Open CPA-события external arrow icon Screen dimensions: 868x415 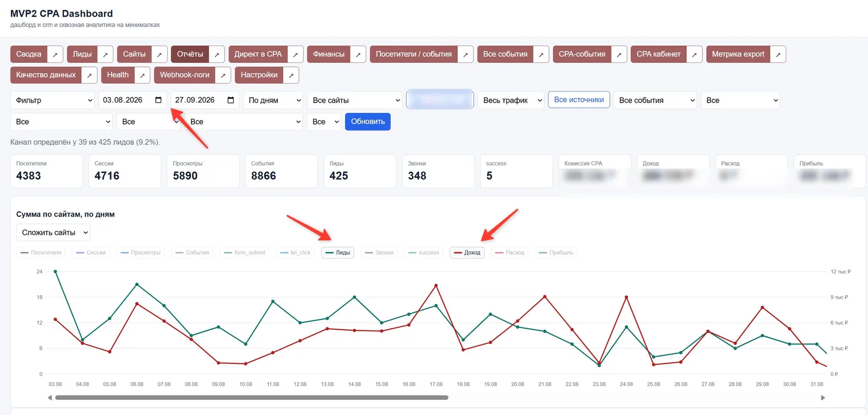coord(619,54)
